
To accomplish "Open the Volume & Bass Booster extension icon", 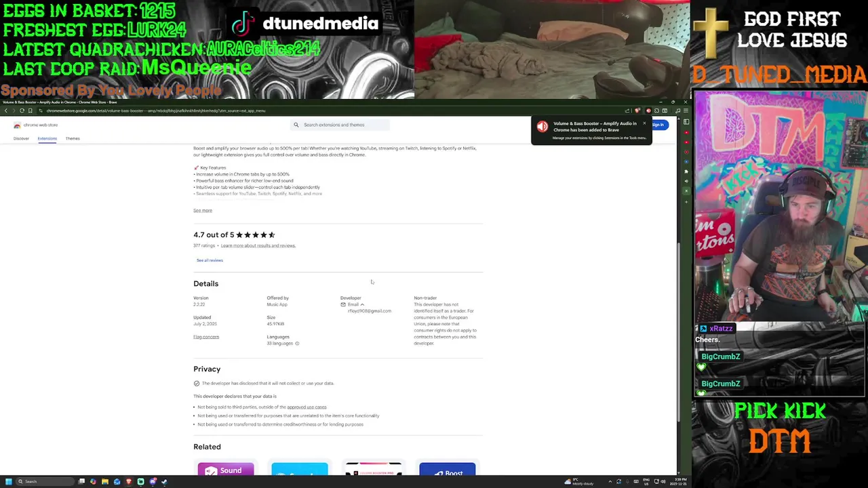I will point(648,110).
